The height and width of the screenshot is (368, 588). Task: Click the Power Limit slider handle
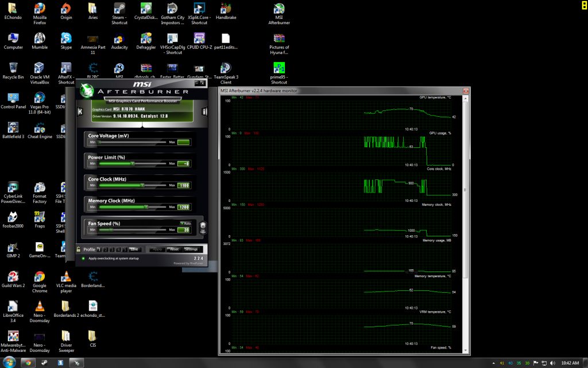pyautogui.click(x=133, y=164)
